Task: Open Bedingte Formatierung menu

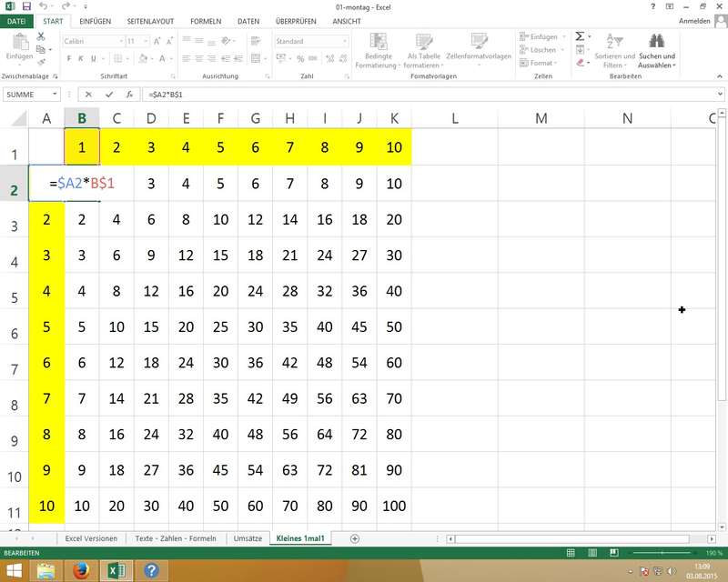Action: [x=378, y=51]
